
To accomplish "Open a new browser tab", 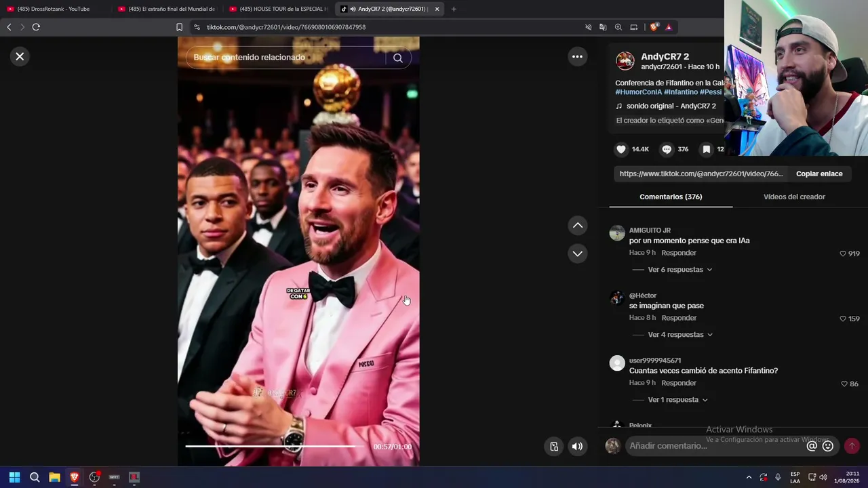I will click(x=454, y=9).
